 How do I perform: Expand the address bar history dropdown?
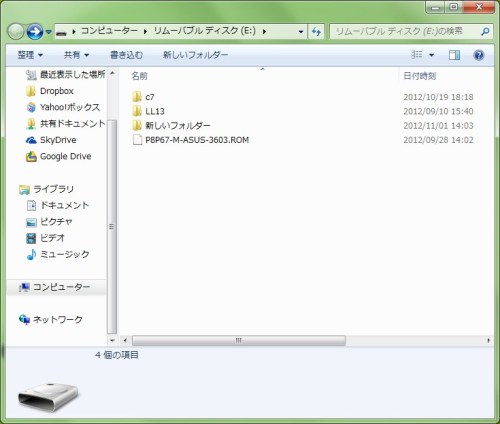point(301,32)
